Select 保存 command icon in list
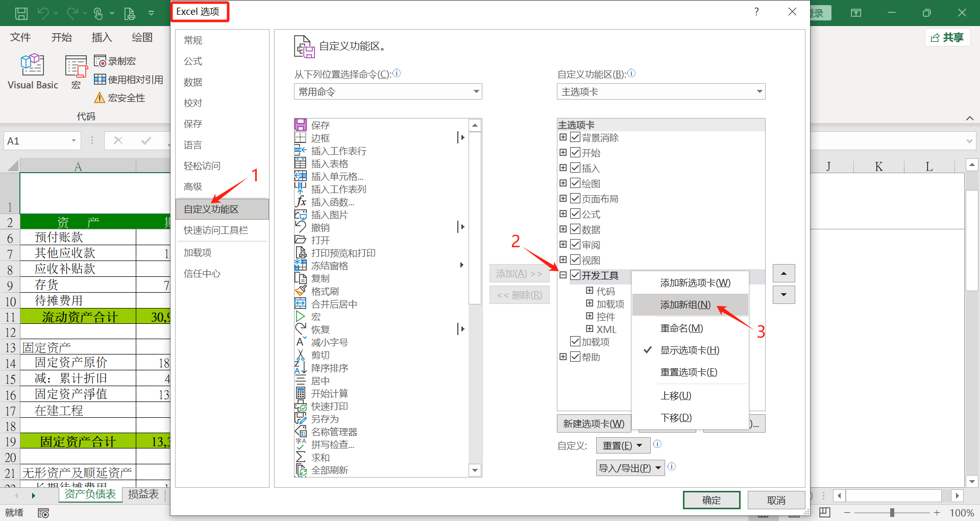The image size is (980, 521). (x=301, y=125)
